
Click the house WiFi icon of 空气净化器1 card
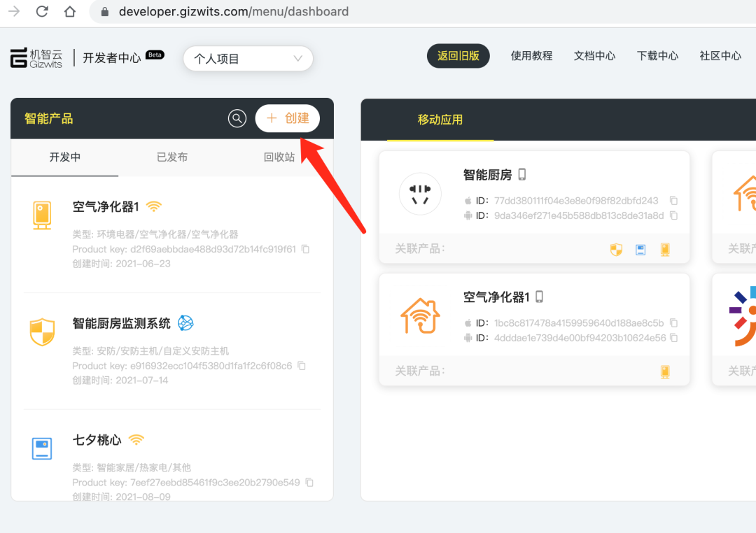click(x=420, y=316)
